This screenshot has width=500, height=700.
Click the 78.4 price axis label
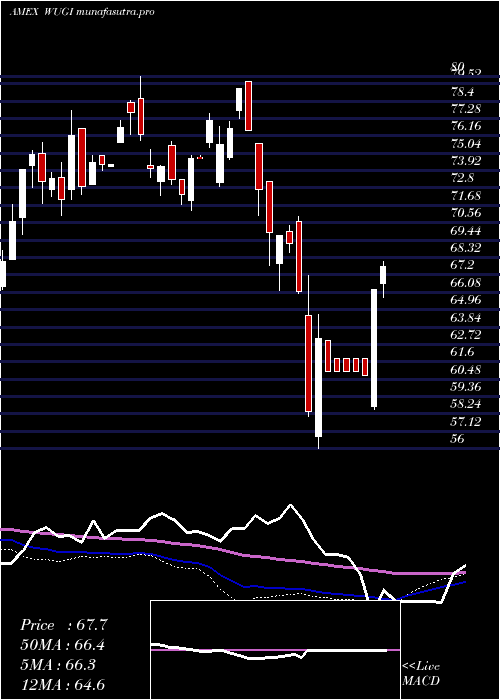pos(462,92)
